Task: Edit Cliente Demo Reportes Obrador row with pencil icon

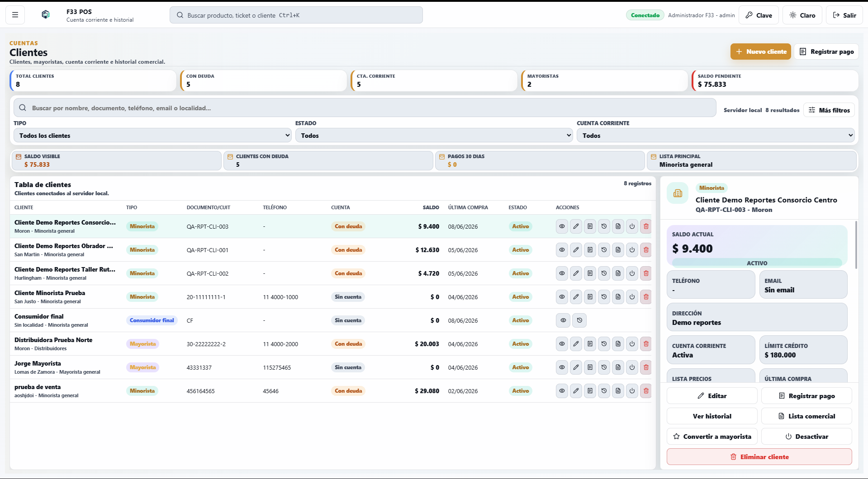Action: pos(576,250)
